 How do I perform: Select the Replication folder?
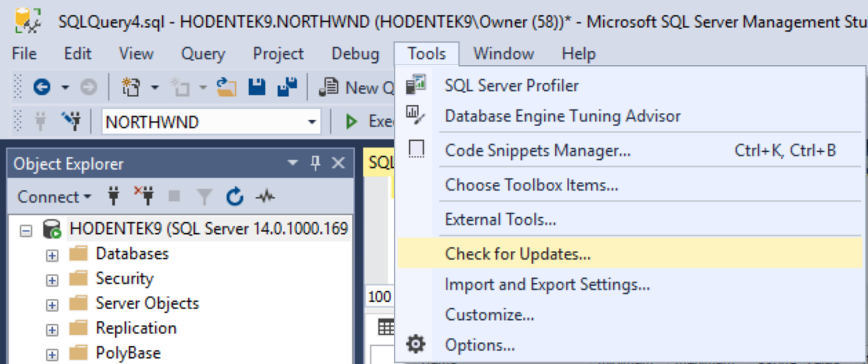click(136, 328)
